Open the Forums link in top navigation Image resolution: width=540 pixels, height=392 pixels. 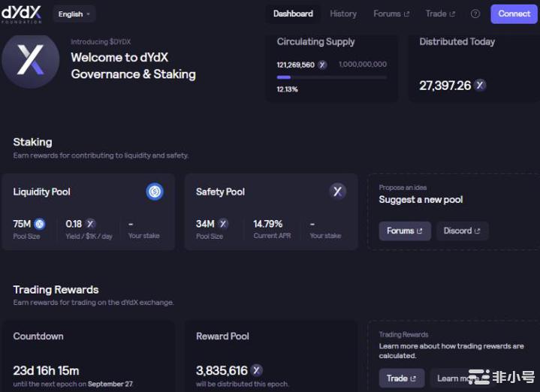pos(391,14)
